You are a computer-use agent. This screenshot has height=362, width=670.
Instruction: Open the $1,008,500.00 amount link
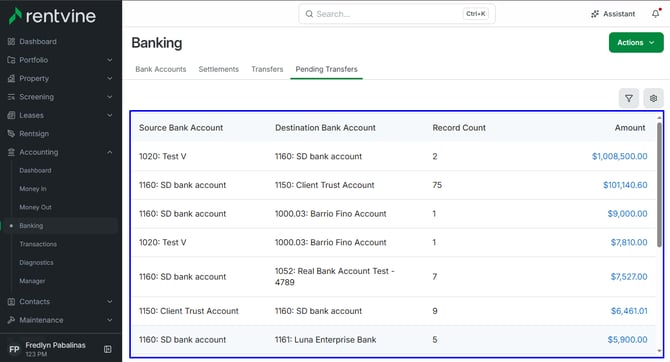coord(619,156)
